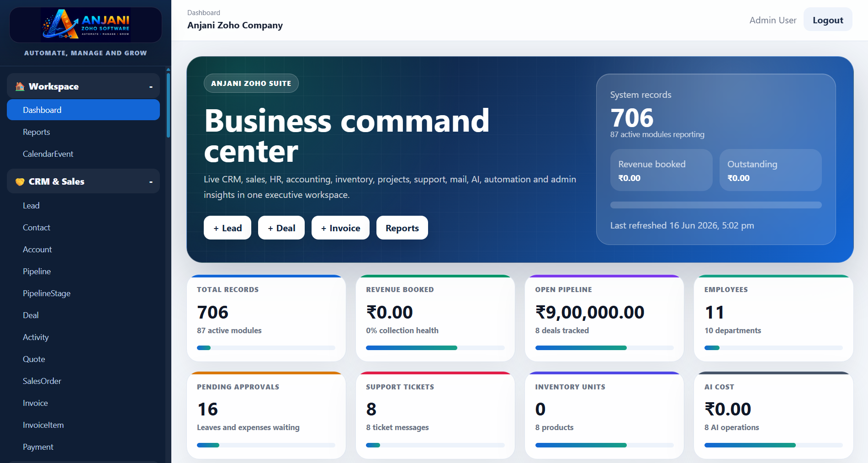
Task: Collapse the Workspace section minus indicator
Action: [151, 87]
